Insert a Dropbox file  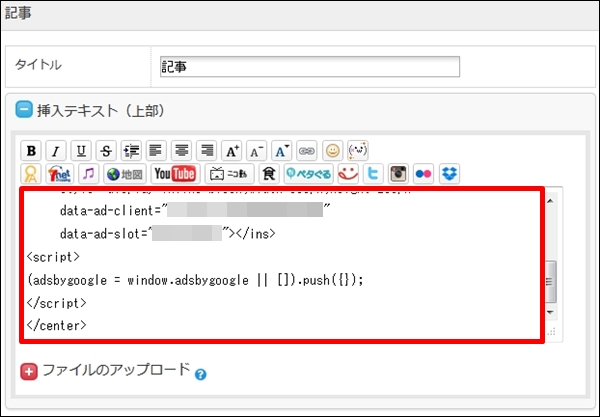click(449, 174)
